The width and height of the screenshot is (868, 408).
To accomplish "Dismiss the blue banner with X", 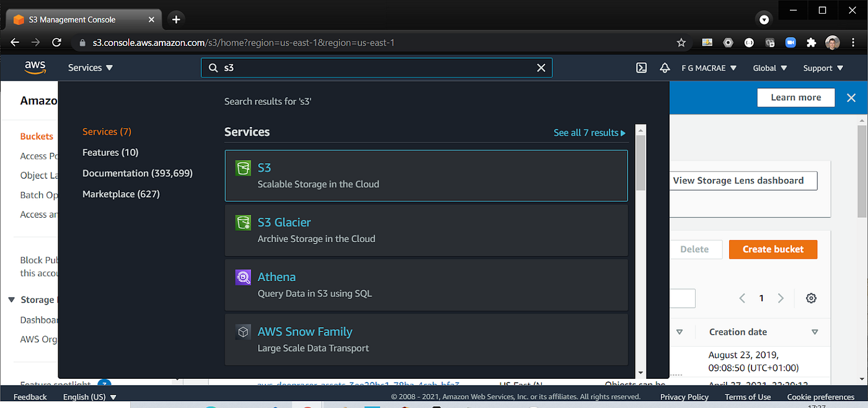I will [x=851, y=97].
